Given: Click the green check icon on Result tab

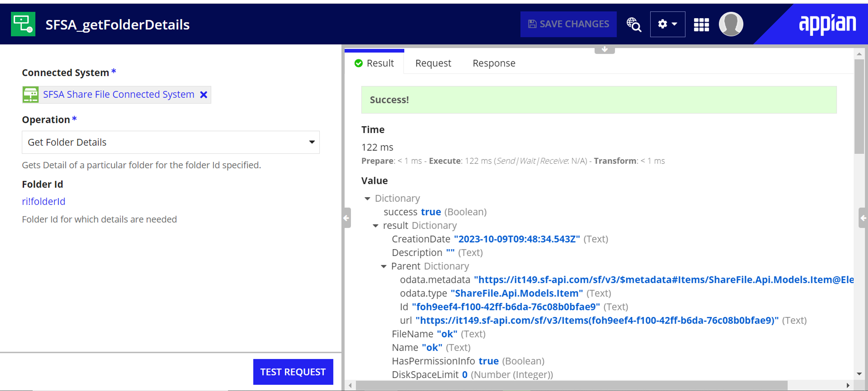Looking at the screenshot, I should tap(358, 63).
